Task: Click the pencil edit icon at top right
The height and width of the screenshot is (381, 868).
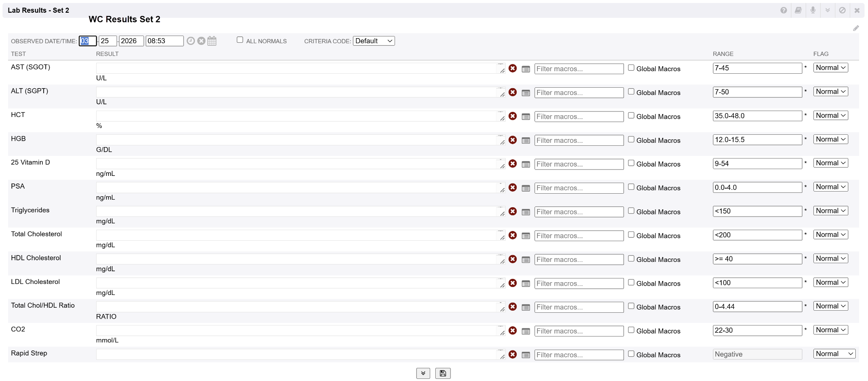Action: [x=856, y=28]
